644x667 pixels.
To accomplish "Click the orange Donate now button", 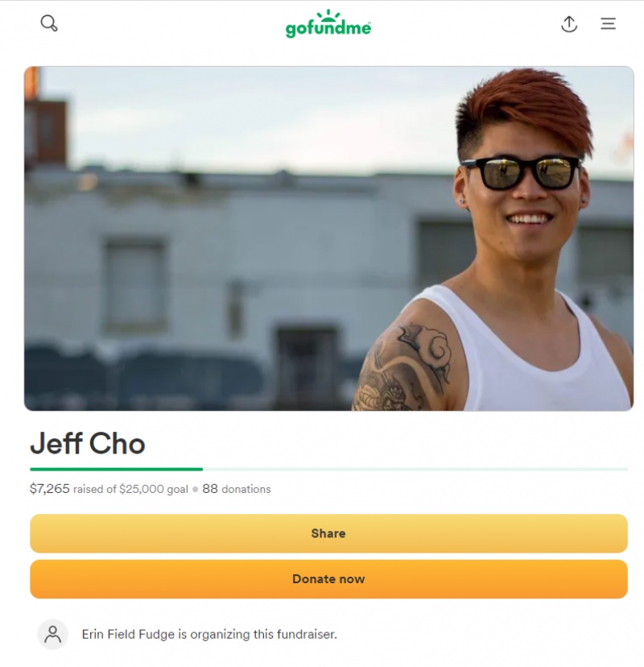I will pos(328,579).
